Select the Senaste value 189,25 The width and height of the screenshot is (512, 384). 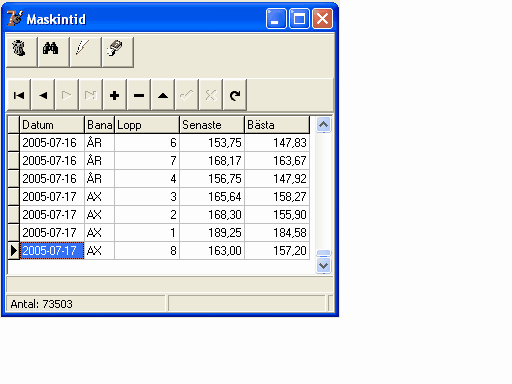[x=212, y=233]
